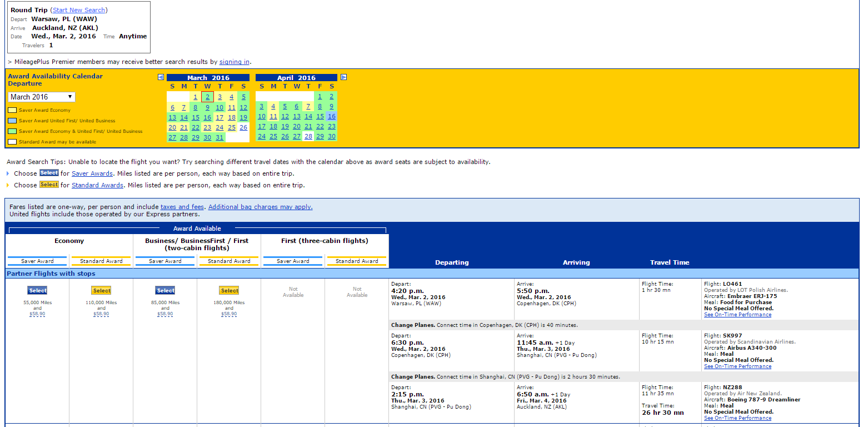This screenshot has width=868, height=427.
Task: Click the Partner Flights with stops heading
Action: (51, 274)
